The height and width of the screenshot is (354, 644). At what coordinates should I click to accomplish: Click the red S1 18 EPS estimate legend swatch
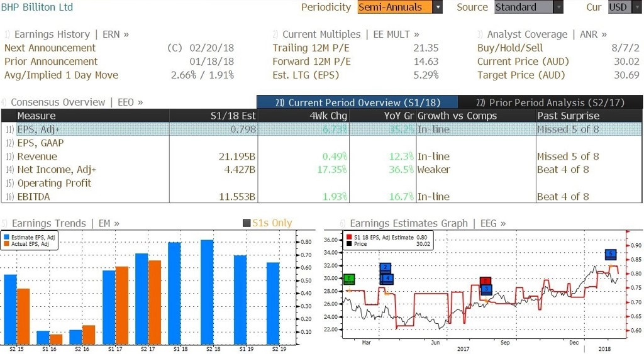(349, 238)
